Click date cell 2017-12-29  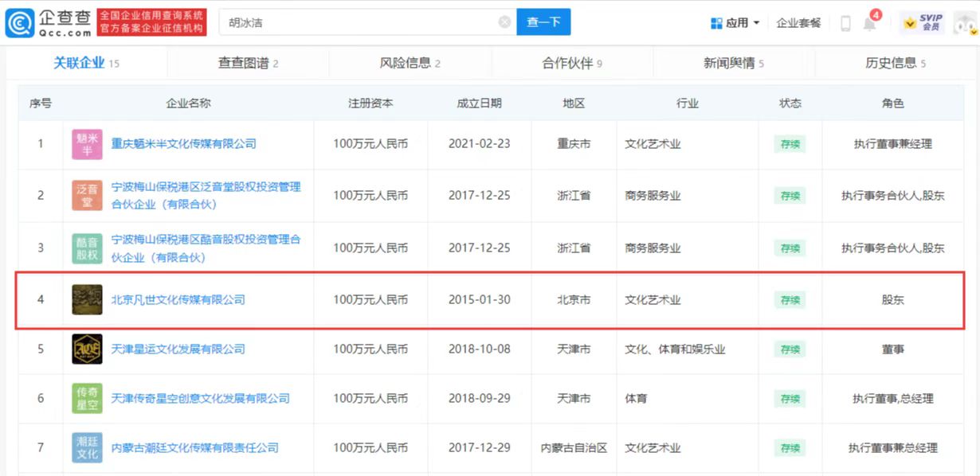[479, 448]
